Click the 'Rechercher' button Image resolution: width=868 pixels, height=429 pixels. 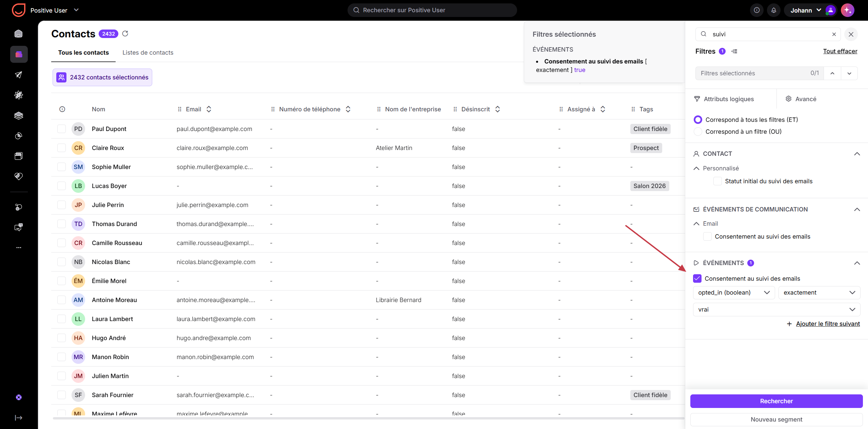point(776,401)
